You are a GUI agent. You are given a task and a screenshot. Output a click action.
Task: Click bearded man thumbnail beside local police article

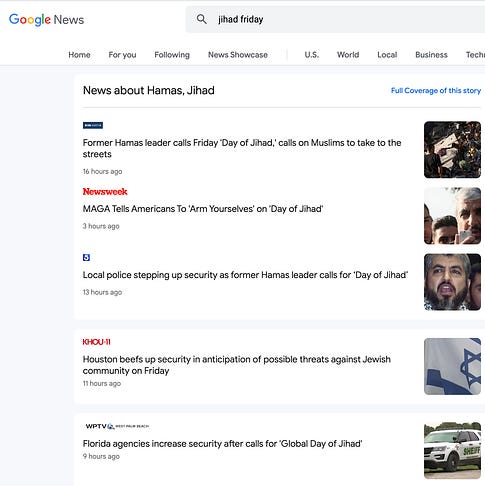click(x=452, y=282)
